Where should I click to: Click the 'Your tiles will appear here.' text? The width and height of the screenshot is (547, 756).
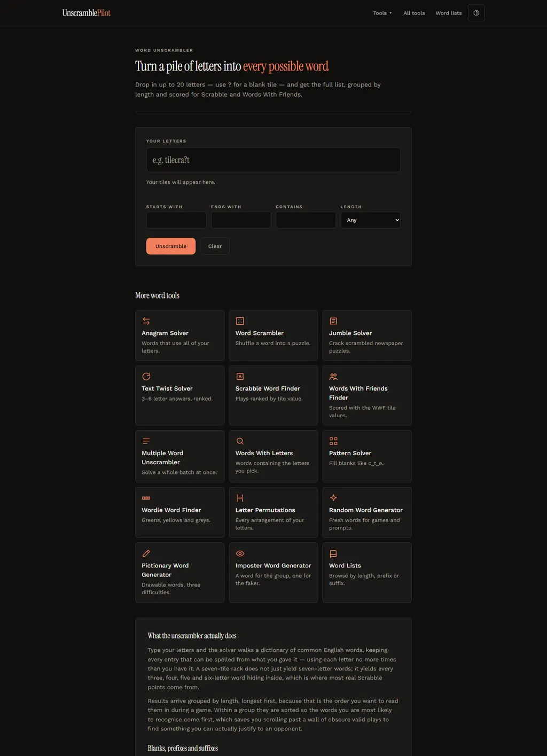click(x=181, y=182)
